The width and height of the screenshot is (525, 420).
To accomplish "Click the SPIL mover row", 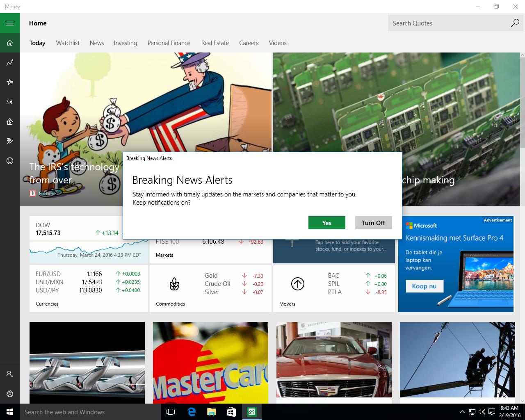I will click(x=357, y=284).
